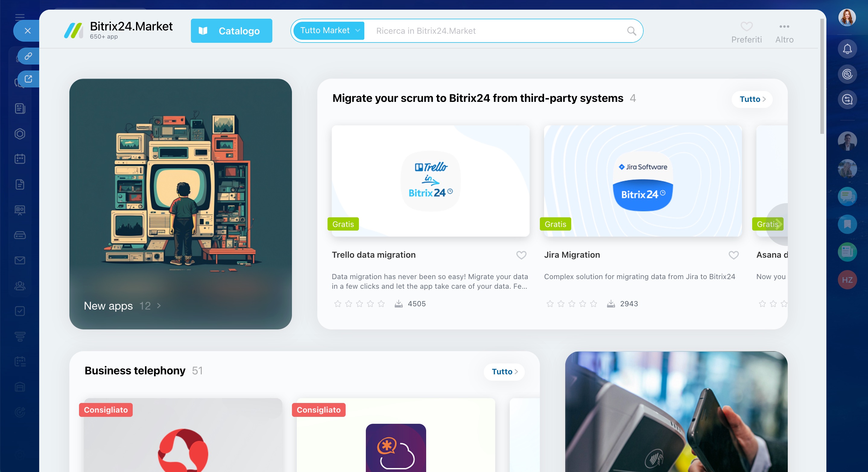This screenshot has width=868, height=472.
Task: Open the Altro three-dots menu
Action: click(784, 33)
